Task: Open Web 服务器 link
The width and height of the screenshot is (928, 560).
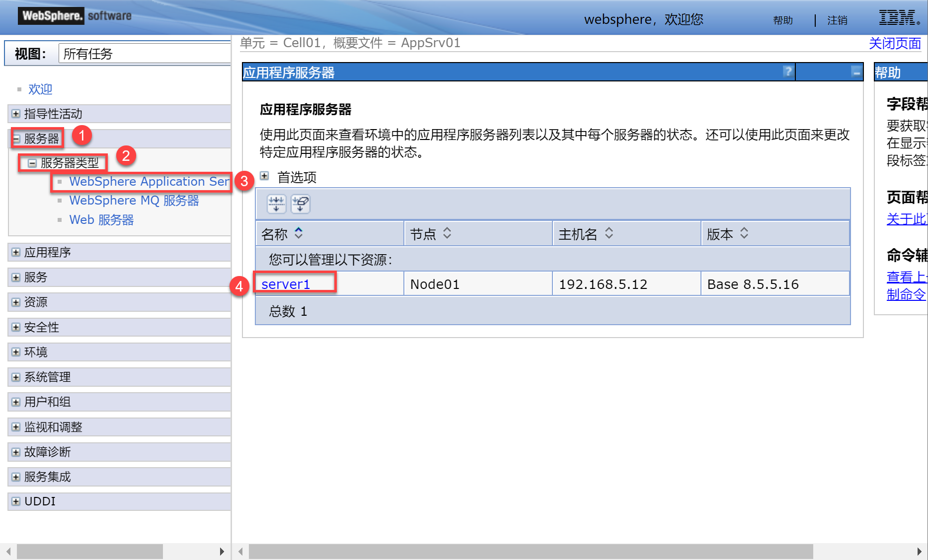Action: coord(101,219)
